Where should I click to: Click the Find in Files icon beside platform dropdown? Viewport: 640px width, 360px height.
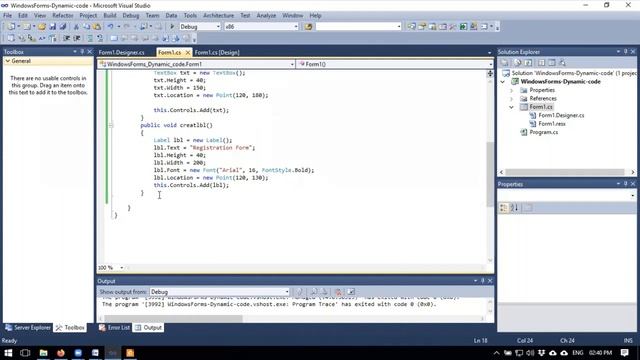coord(309,27)
